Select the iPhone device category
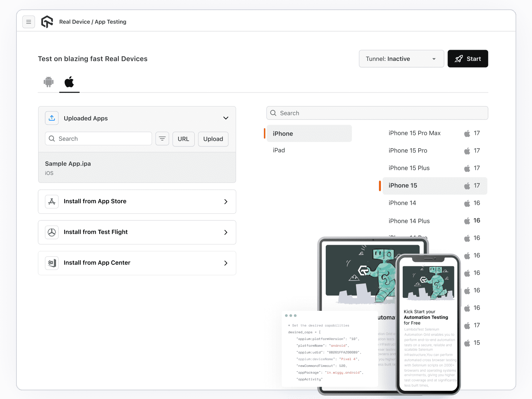532x399 pixels. pos(309,133)
